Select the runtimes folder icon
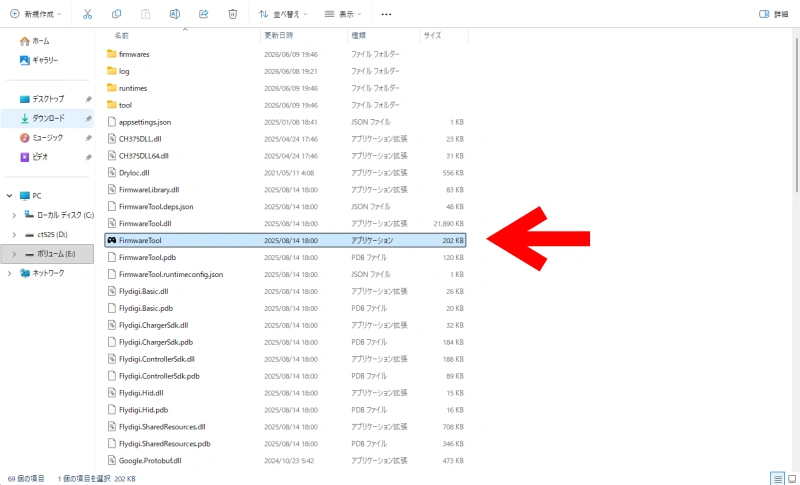 [x=112, y=88]
